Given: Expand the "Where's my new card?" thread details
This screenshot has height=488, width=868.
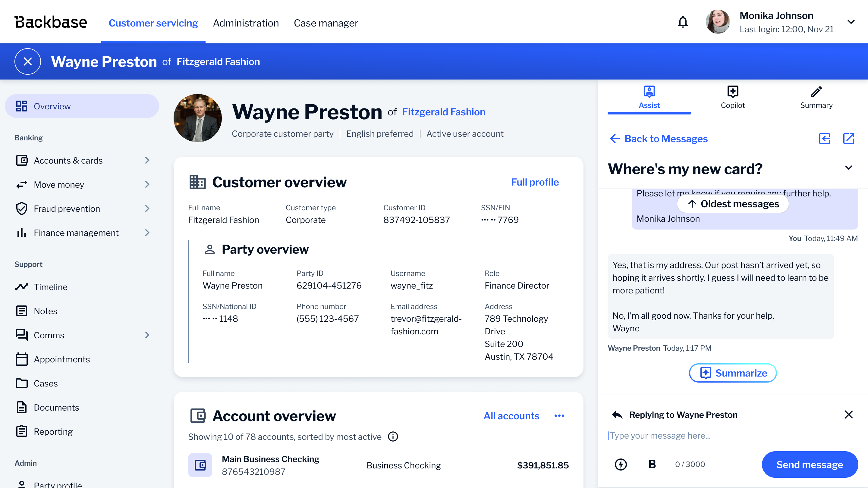Looking at the screenshot, I should (x=848, y=168).
